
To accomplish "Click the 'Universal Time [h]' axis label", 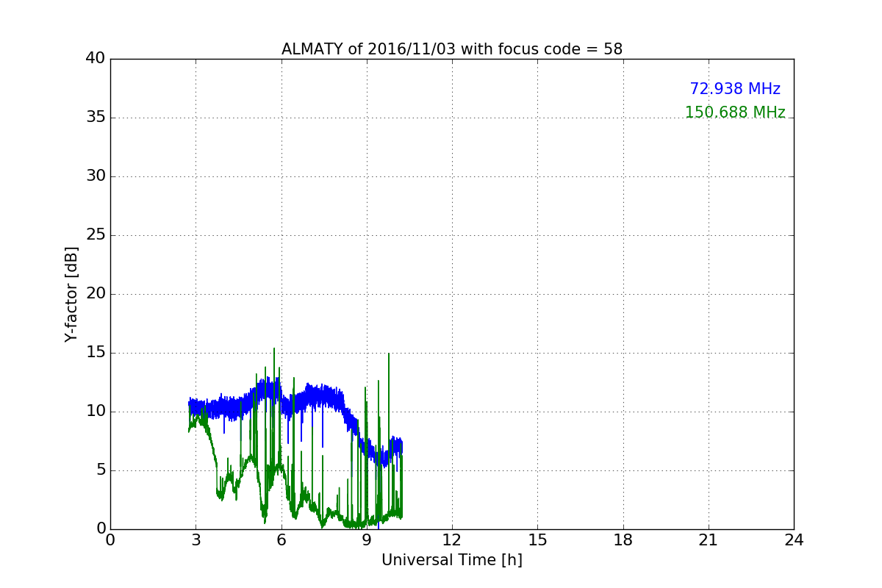I will [x=452, y=560].
